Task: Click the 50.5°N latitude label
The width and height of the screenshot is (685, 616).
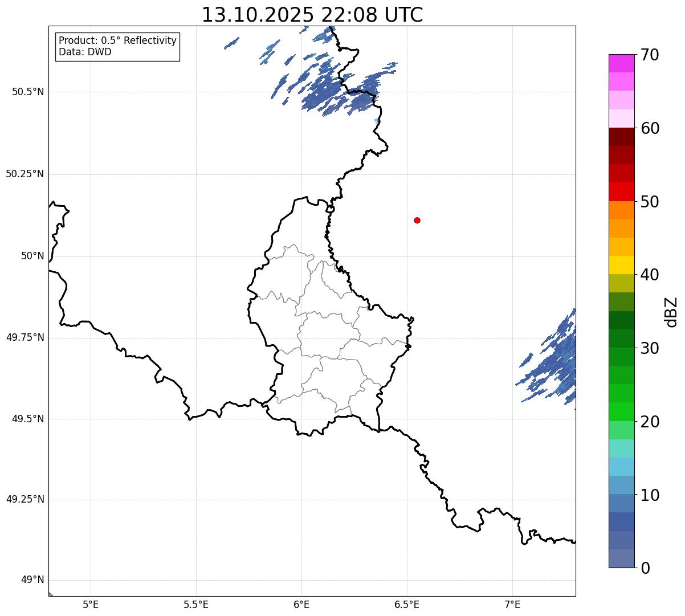Action: [x=28, y=92]
